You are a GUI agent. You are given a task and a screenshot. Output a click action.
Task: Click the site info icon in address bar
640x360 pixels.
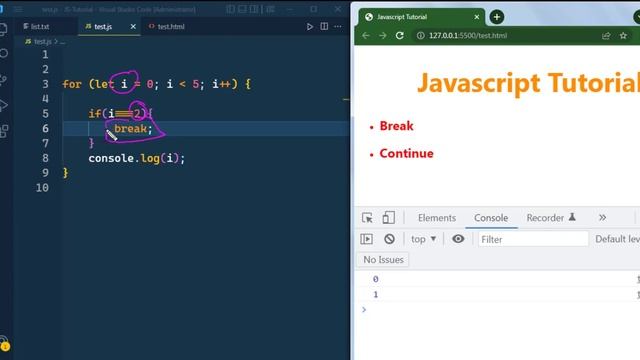click(420, 36)
